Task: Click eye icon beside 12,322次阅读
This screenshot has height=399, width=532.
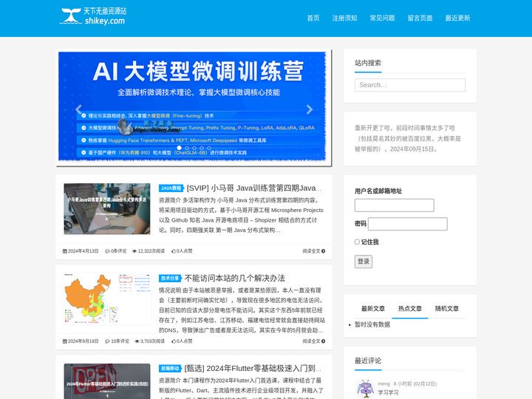Action: [134, 251]
